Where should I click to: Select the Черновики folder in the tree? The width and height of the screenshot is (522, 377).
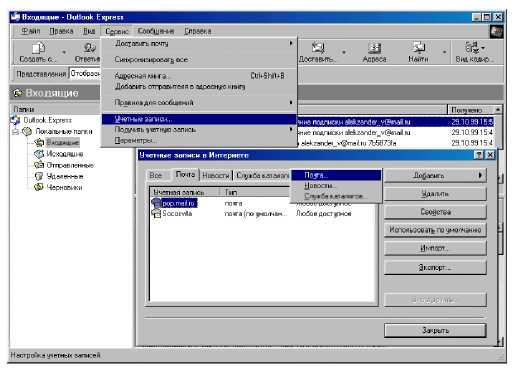point(64,188)
